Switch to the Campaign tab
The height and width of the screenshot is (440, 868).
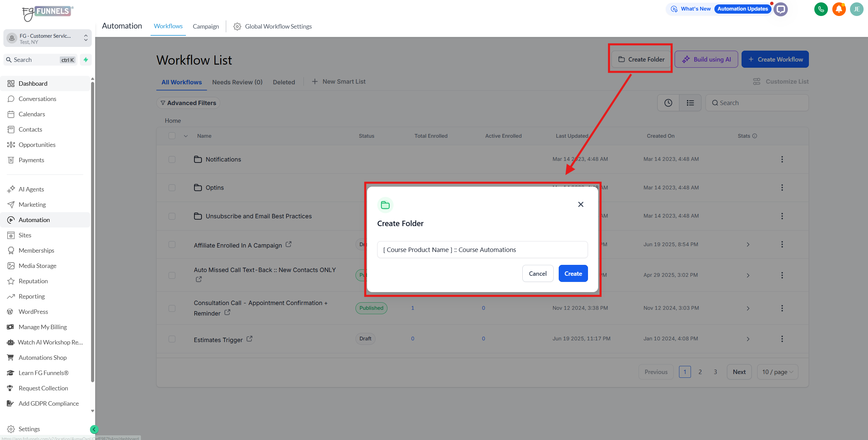[x=206, y=27]
